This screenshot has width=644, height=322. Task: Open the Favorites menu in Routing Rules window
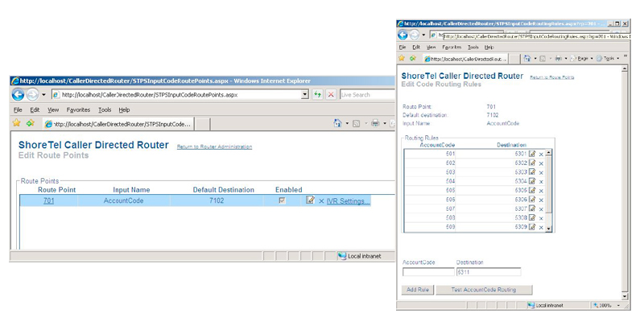[452, 47]
